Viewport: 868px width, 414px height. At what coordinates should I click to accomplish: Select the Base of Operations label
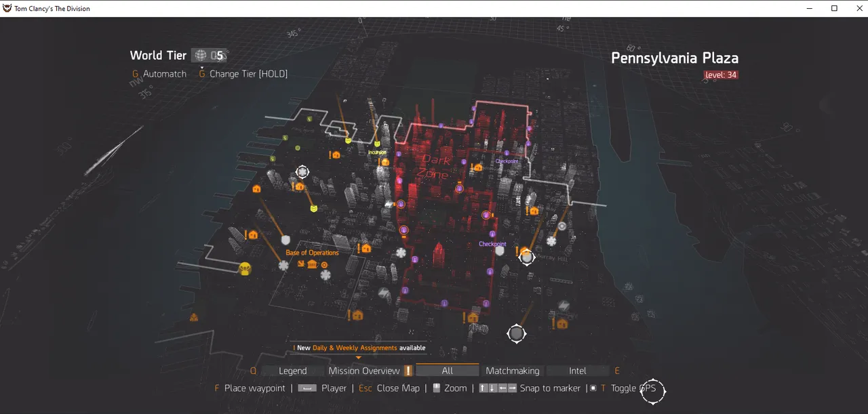(x=312, y=253)
